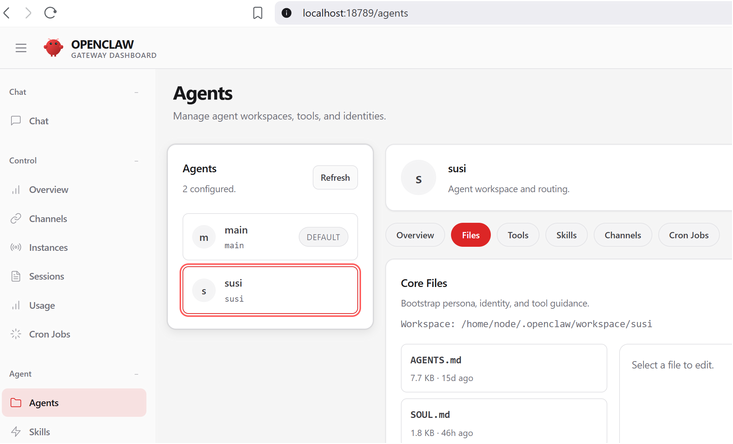The height and width of the screenshot is (444, 733).
Task: Switch to the agent Overview tab
Action: [415, 235]
